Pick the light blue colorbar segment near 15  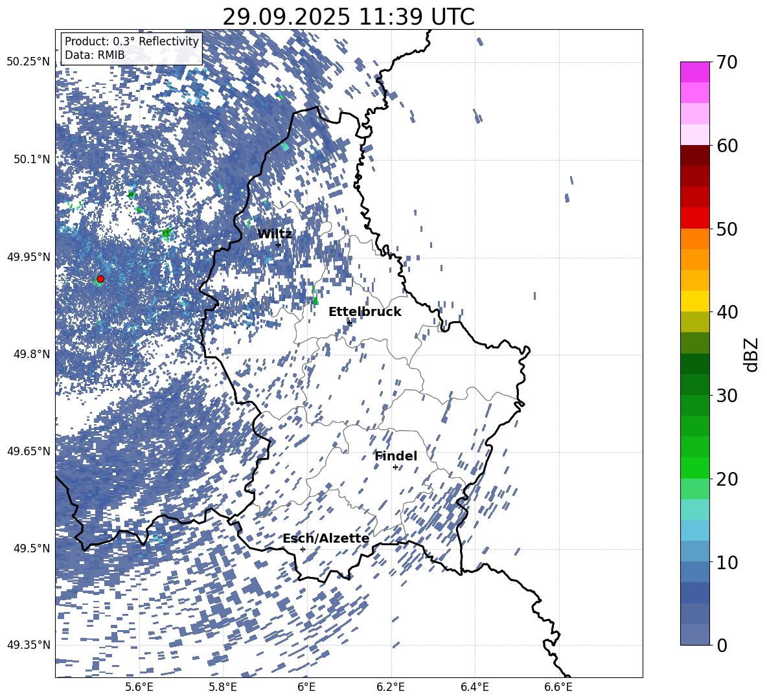[694, 530]
